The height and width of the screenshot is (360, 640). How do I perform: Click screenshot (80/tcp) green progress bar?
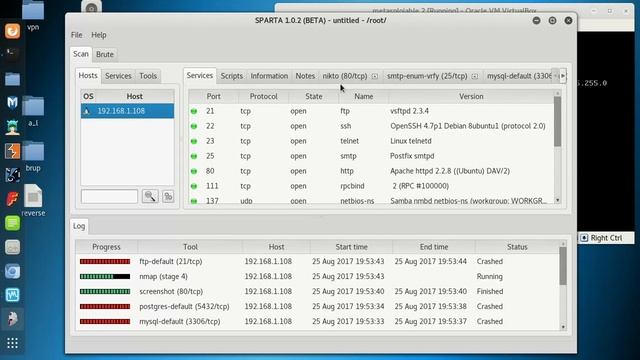point(105,291)
